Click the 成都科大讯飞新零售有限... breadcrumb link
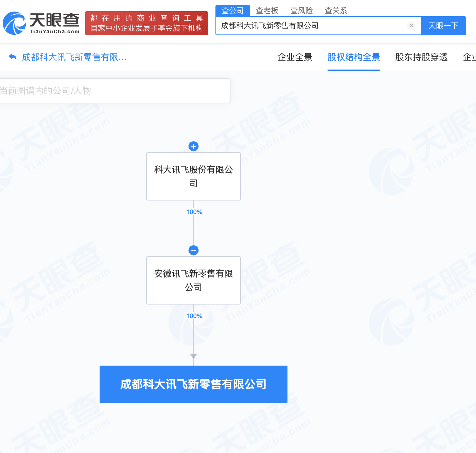The width and height of the screenshot is (476, 453). tap(75, 57)
